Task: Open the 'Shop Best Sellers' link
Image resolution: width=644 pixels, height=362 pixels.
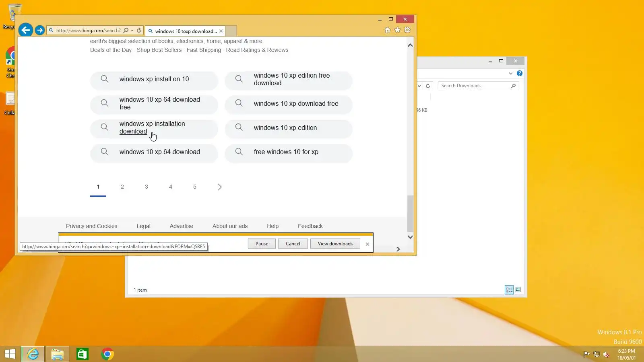Action: click(159, 50)
